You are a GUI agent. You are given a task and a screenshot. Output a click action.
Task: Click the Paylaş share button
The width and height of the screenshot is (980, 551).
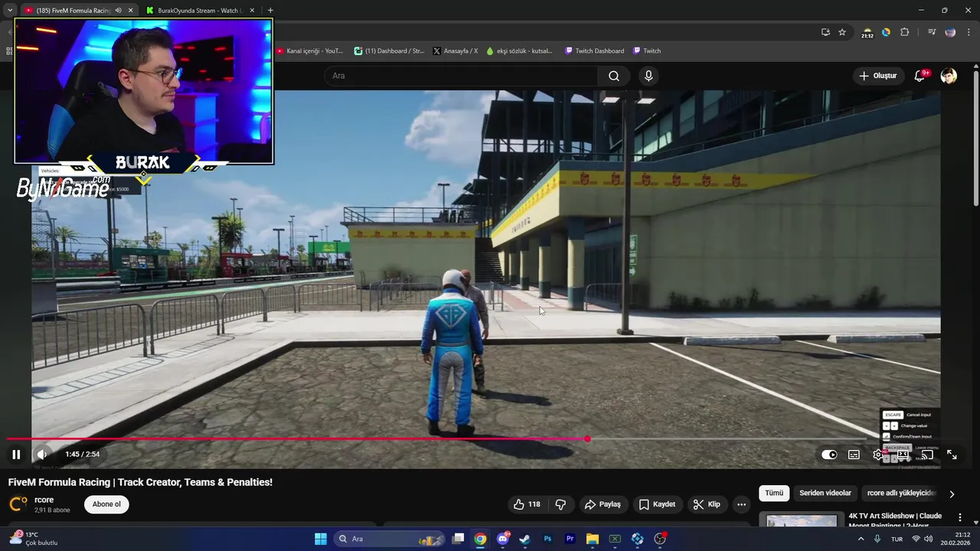click(x=603, y=504)
